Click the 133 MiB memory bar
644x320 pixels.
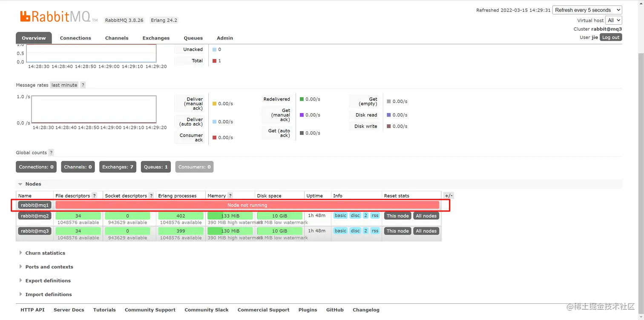(x=230, y=216)
